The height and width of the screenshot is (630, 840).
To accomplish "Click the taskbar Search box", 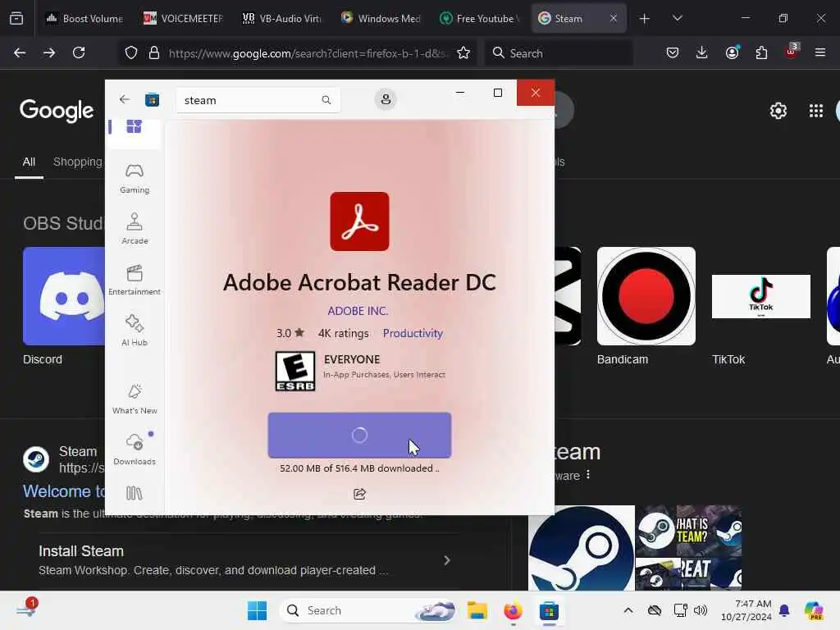I will (368, 610).
